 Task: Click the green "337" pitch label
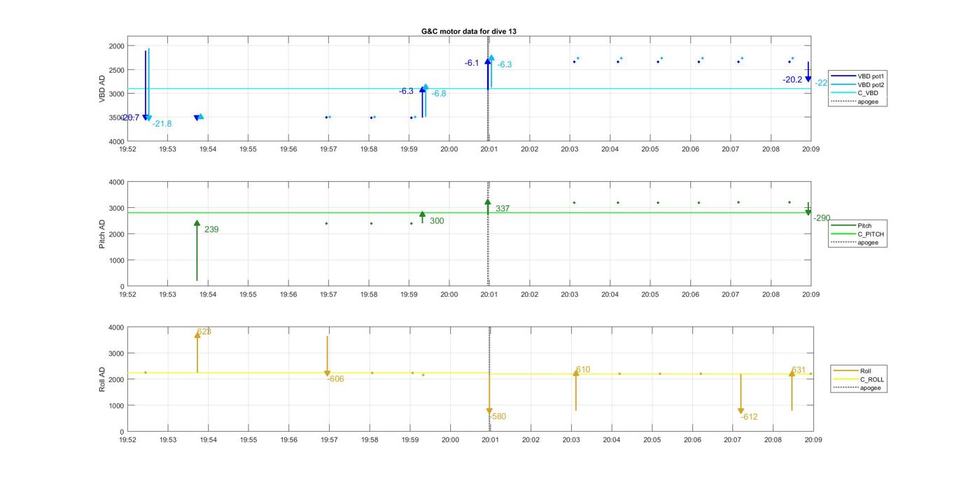(503, 209)
